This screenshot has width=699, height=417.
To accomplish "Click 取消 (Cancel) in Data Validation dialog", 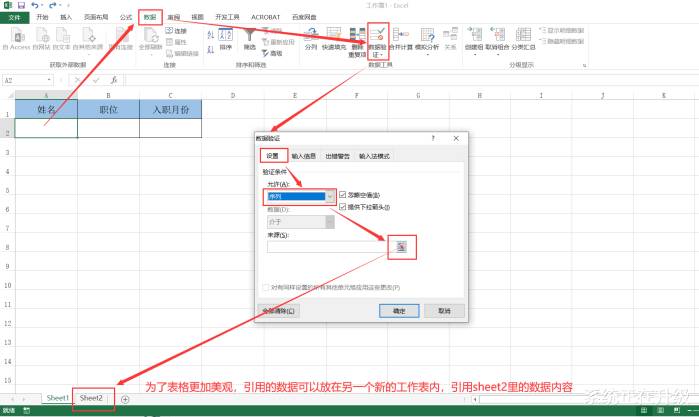I will (444, 311).
